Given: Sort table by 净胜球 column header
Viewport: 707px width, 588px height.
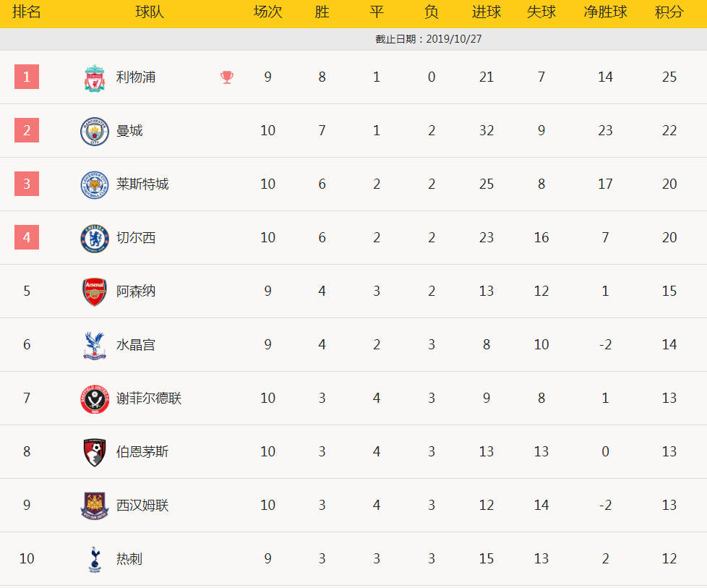Looking at the screenshot, I should (605, 12).
